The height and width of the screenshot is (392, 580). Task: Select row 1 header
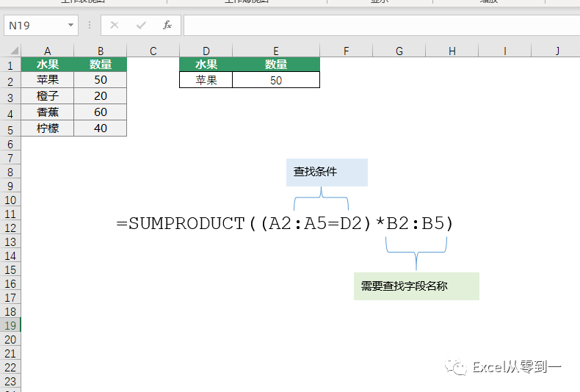[x=10, y=65]
